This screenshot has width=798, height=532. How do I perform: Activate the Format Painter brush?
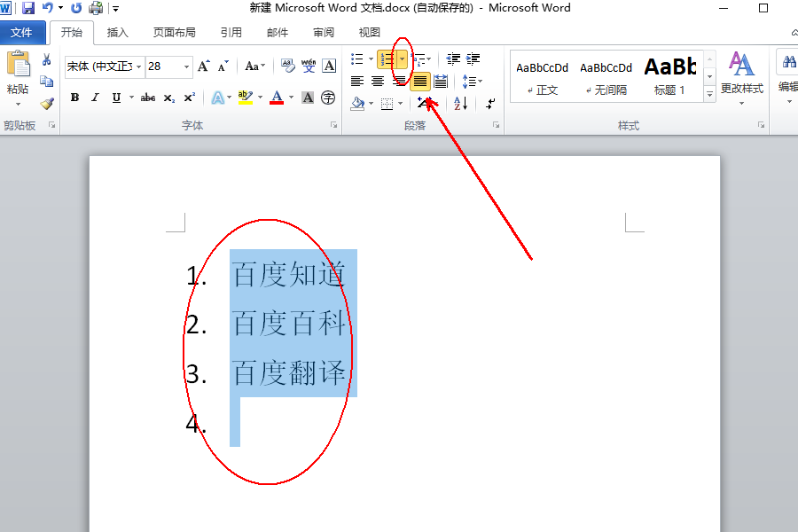(47, 104)
